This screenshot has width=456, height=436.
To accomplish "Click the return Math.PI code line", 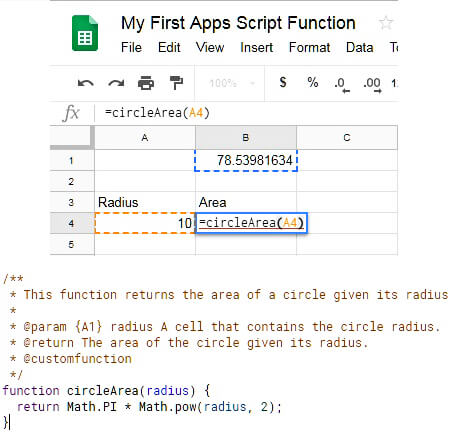I will tap(150, 407).
